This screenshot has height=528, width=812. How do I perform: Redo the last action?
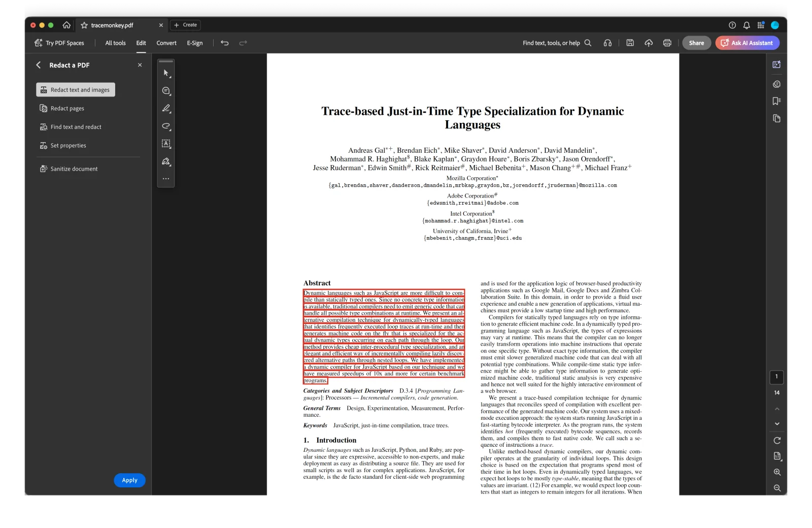tap(243, 43)
